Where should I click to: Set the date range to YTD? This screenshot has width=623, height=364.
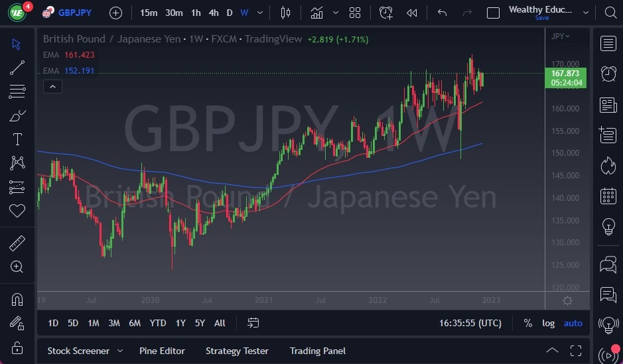(158, 323)
